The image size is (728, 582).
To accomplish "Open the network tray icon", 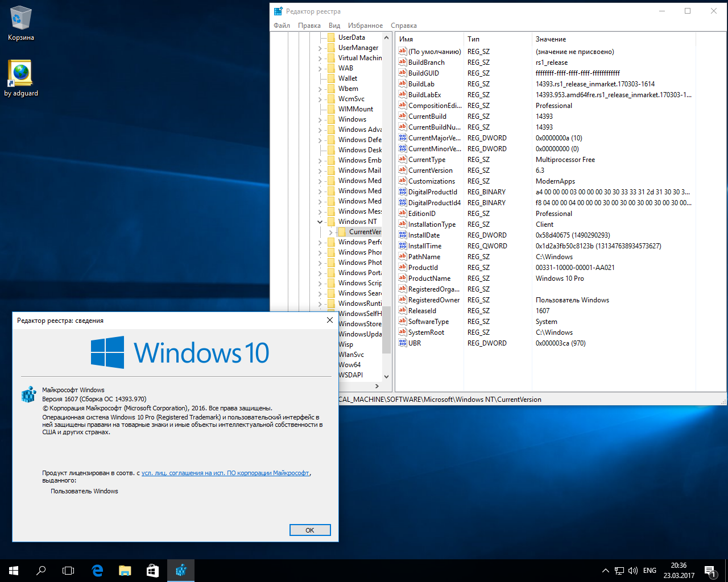I will pyautogui.click(x=619, y=571).
